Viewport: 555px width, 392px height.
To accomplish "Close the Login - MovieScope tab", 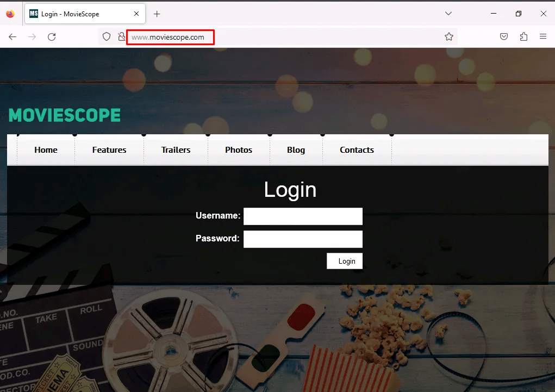I will click(x=136, y=14).
